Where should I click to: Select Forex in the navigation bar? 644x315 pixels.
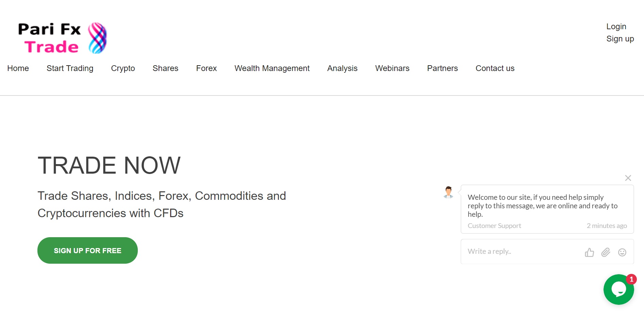[x=206, y=68]
